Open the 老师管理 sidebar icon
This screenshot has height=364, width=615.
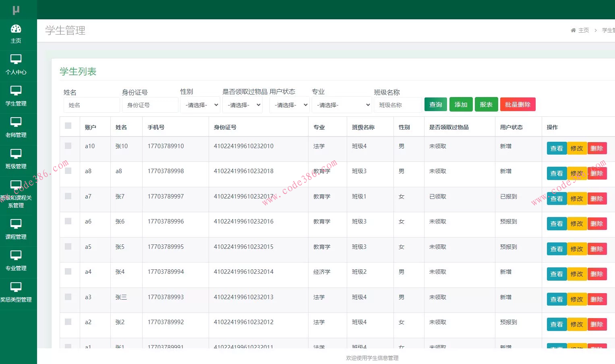[x=16, y=122]
